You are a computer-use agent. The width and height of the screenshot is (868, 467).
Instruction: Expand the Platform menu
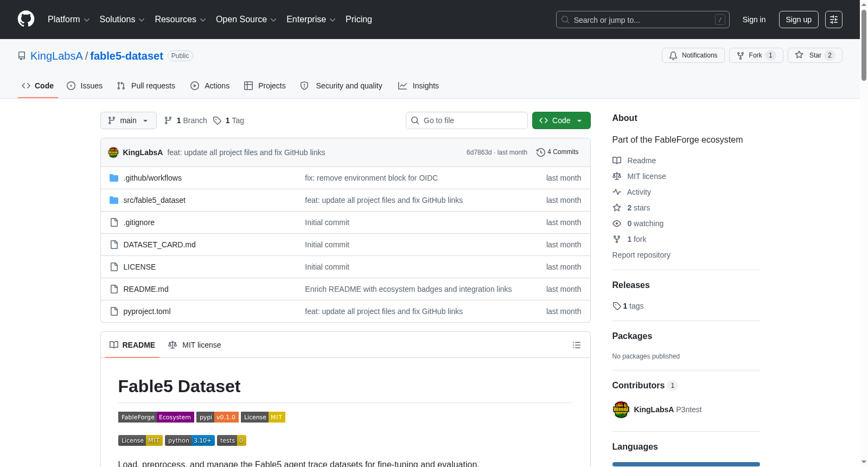68,20
